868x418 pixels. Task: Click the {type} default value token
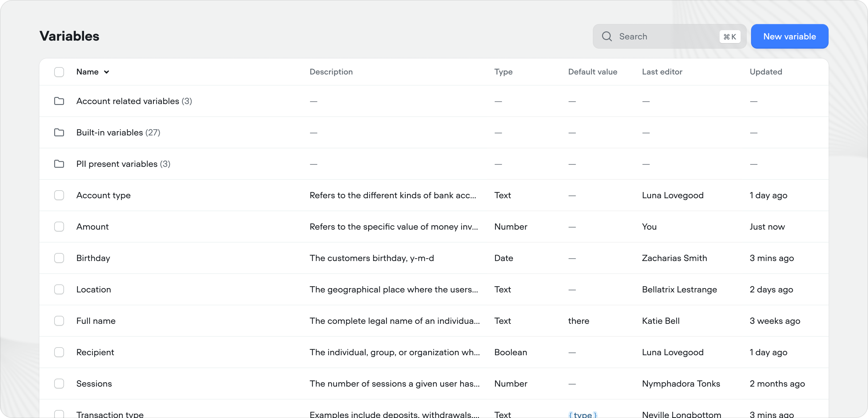[x=582, y=415]
